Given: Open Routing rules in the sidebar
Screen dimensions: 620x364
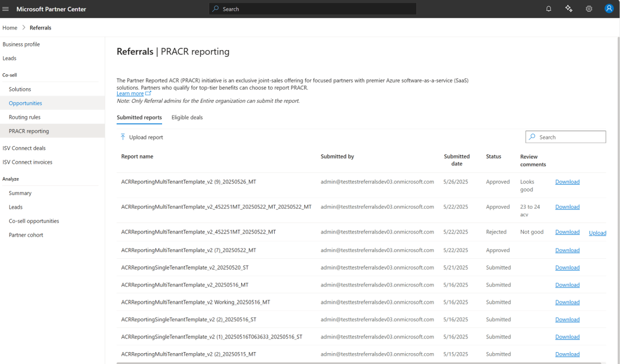Looking at the screenshot, I should tap(24, 117).
